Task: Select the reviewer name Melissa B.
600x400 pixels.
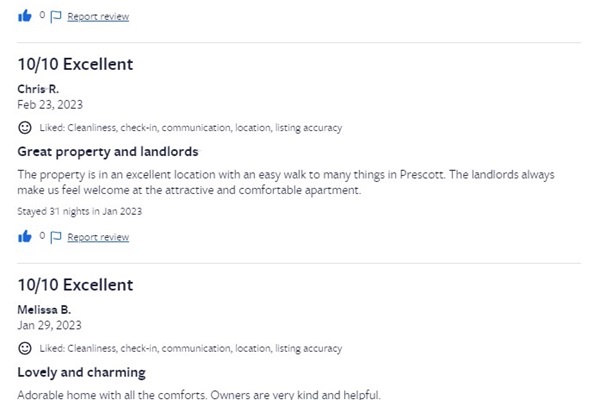Action: (44, 309)
